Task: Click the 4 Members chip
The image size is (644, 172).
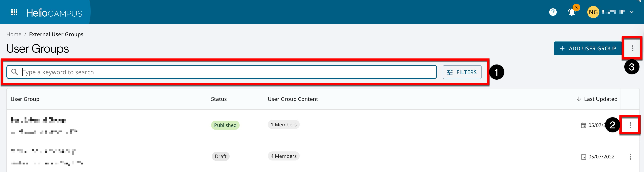Action: click(x=283, y=156)
